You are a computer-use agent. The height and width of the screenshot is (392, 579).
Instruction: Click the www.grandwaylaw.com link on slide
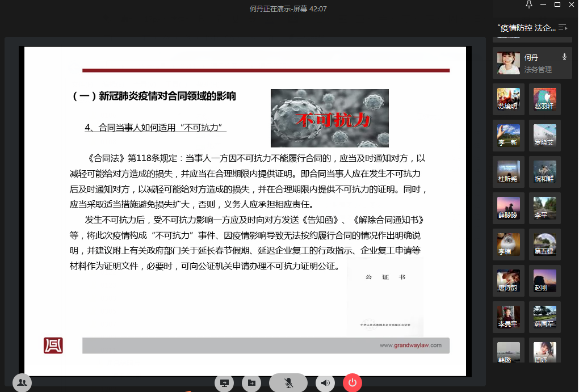click(410, 345)
